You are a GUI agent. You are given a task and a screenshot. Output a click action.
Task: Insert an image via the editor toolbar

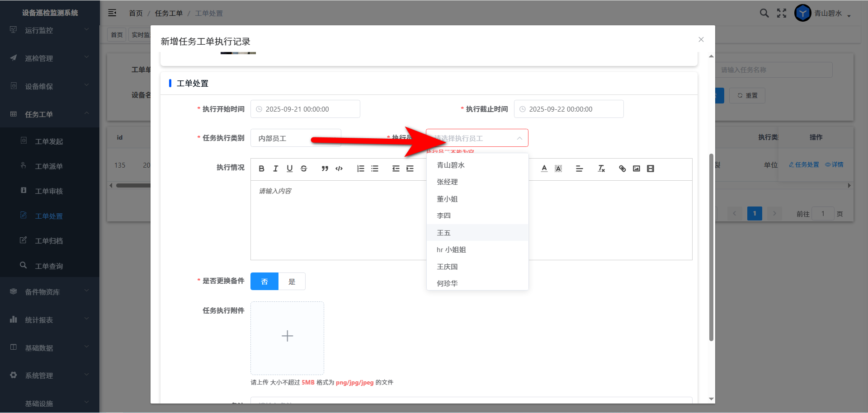click(636, 169)
